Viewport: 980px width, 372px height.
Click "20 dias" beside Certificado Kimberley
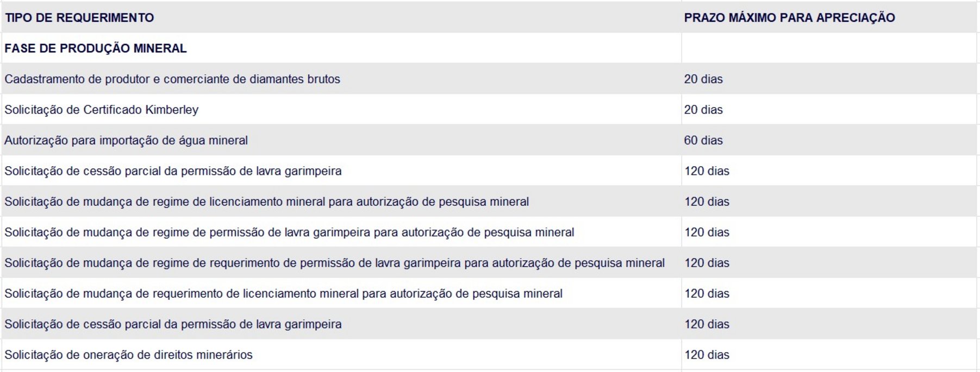(x=703, y=110)
